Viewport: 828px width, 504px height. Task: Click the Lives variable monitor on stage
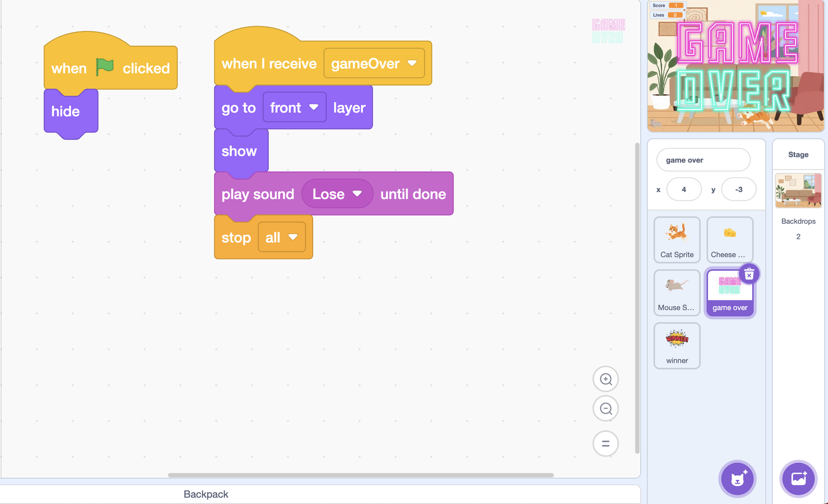click(x=667, y=15)
